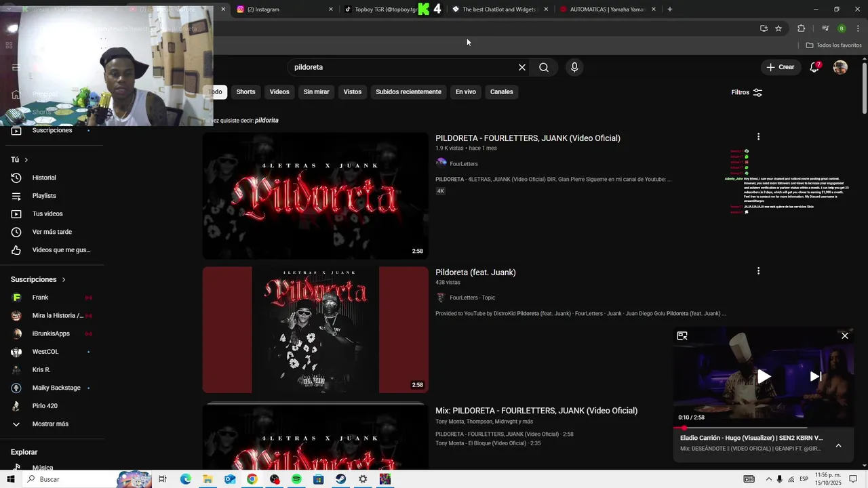This screenshot has height=488, width=868.
Task: Launch Steam from the taskbar
Action: click(340, 479)
